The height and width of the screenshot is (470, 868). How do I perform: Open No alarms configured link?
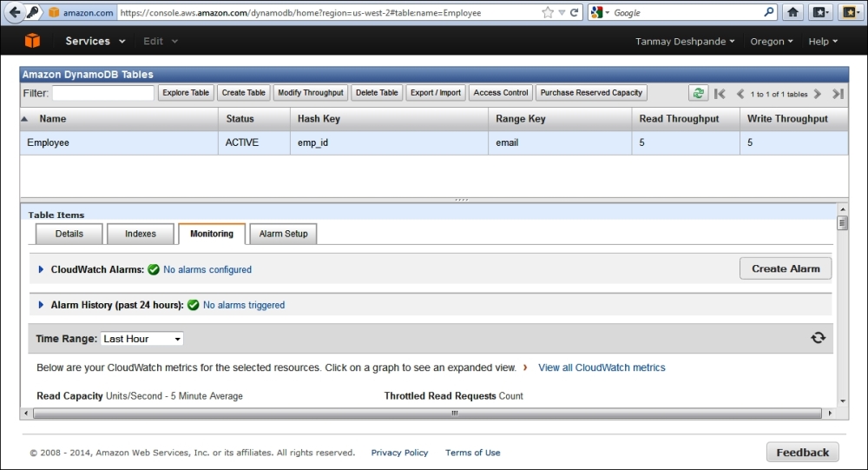click(207, 269)
